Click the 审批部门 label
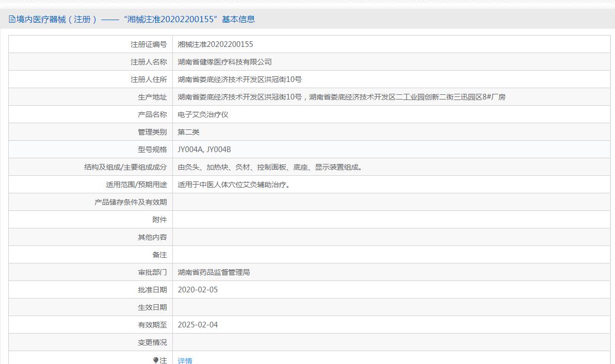 point(152,272)
